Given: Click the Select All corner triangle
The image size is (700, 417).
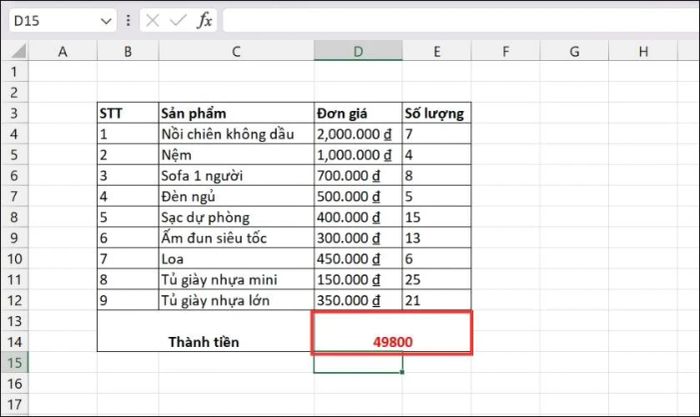Looking at the screenshot, I should coord(18,51).
